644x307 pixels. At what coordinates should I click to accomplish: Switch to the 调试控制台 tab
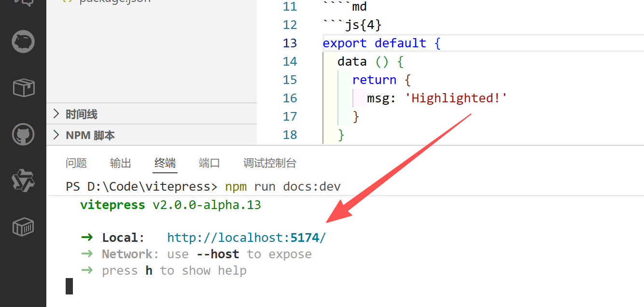[x=270, y=163]
